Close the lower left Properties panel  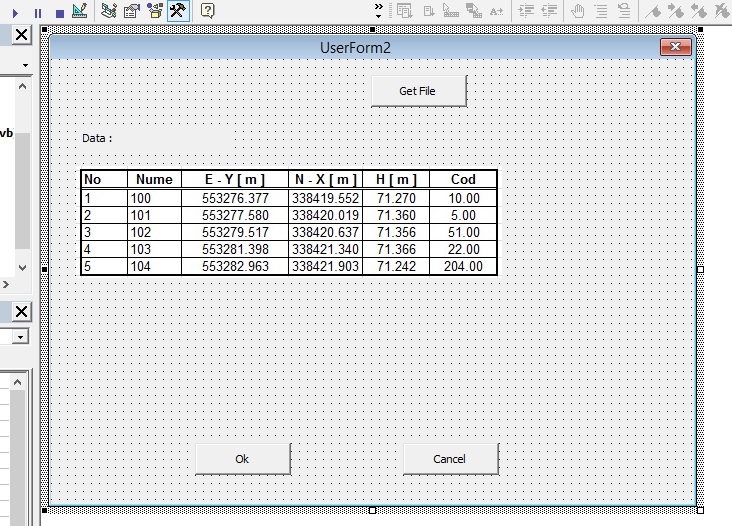click(21, 311)
